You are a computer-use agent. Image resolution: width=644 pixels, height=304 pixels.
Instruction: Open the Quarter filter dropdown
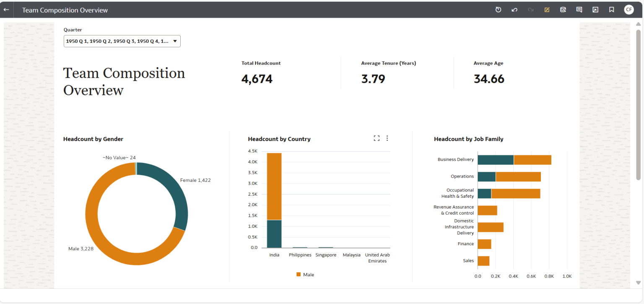tap(122, 41)
